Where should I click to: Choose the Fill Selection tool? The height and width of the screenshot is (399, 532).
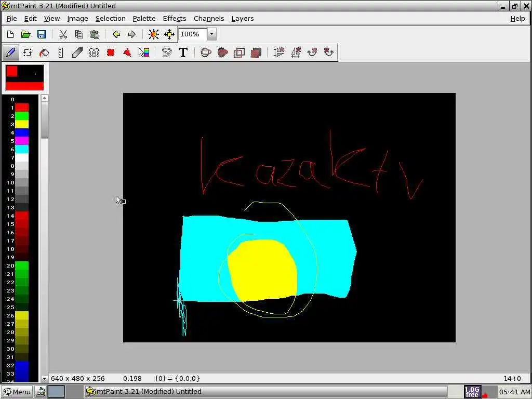click(x=256, y=52)
